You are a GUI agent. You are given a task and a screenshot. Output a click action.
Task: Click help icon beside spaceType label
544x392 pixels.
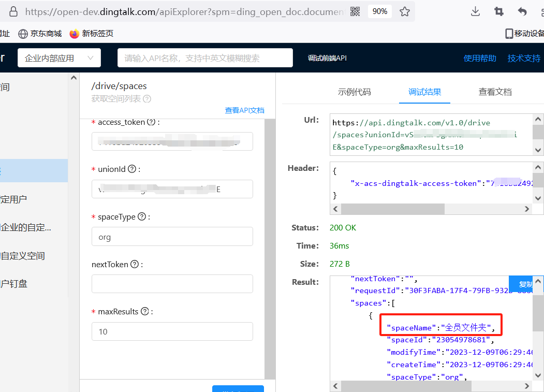141,216
